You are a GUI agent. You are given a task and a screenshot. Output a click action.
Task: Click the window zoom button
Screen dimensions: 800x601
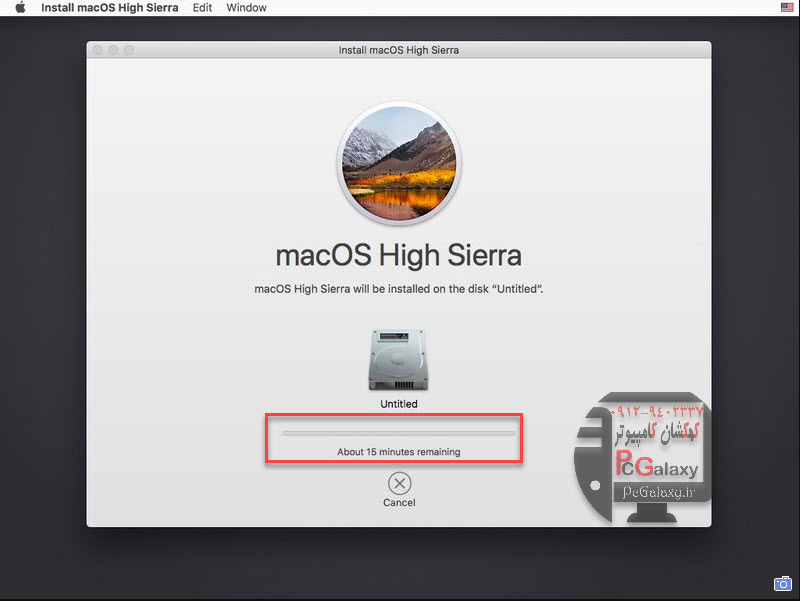coord(128,50)
